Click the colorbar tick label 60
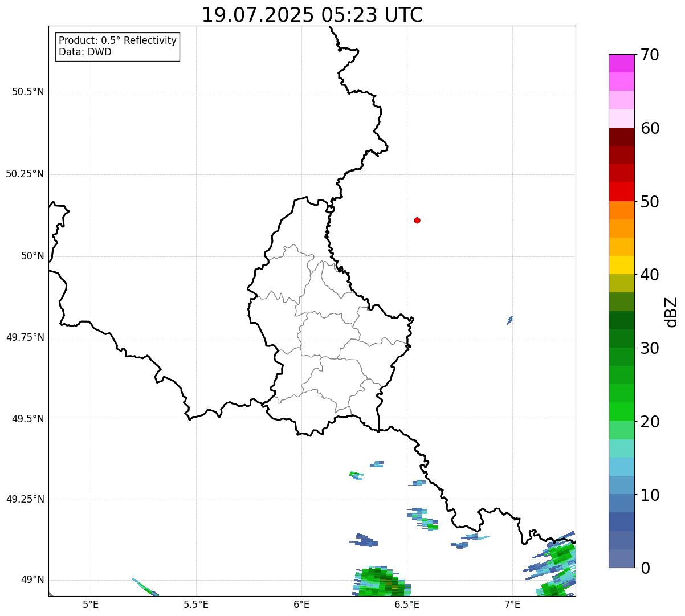The height and width of the screenshot is (616, 685). pos(650,128)
